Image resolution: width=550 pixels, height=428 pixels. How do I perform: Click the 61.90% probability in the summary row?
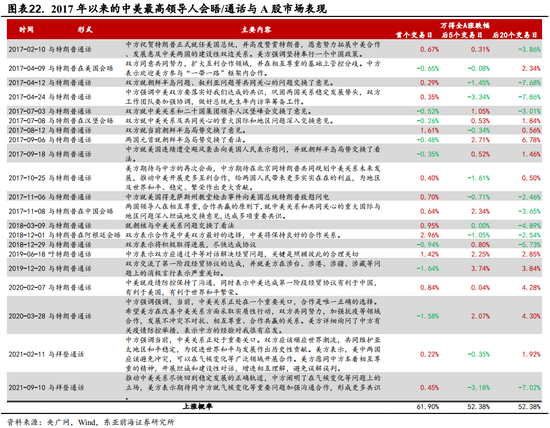pyautogui.click(x=428, y=407)
